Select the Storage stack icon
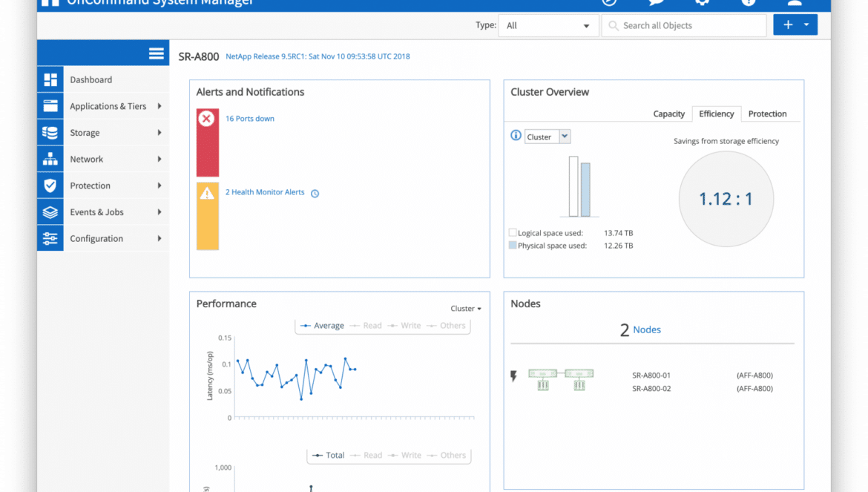 [x=50, y=133]
